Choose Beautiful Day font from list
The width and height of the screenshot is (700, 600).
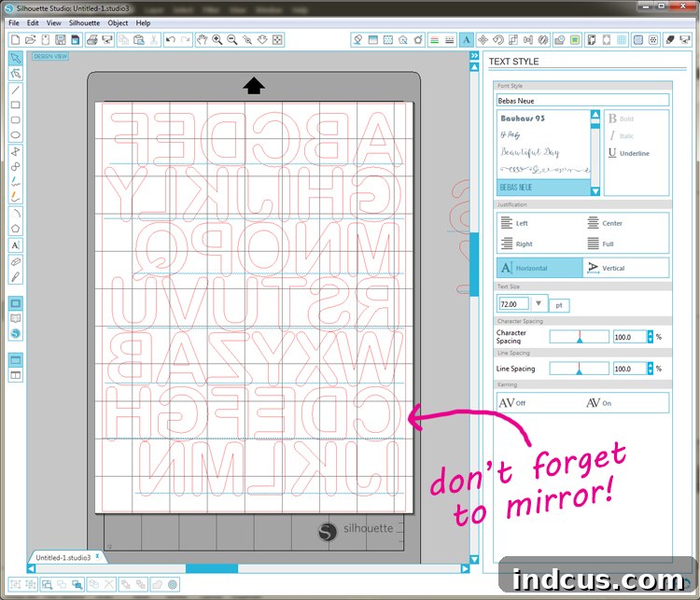pyautogui.click(x=530, y=152)
